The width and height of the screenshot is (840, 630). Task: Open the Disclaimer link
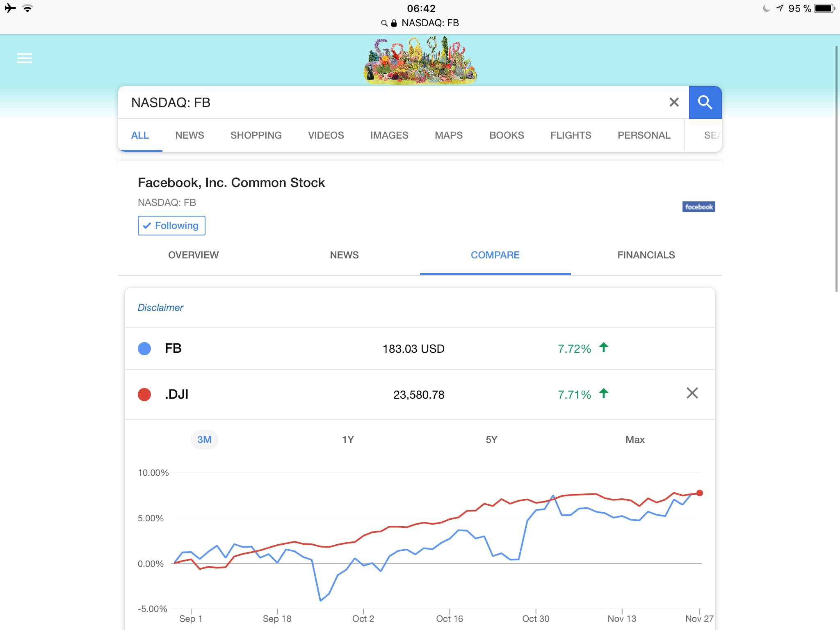click(160, 308)
